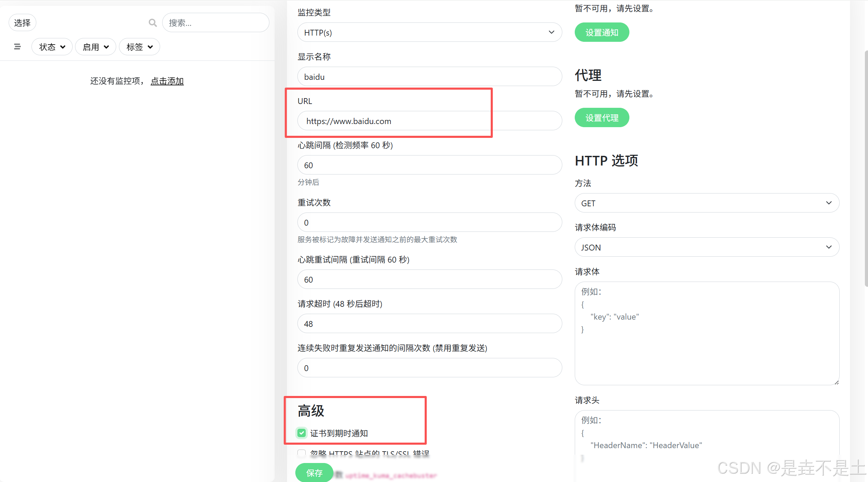Click the 点击添加 link
Image resolution: width=868 pixels, height=482 pixels.
[167, 81]
